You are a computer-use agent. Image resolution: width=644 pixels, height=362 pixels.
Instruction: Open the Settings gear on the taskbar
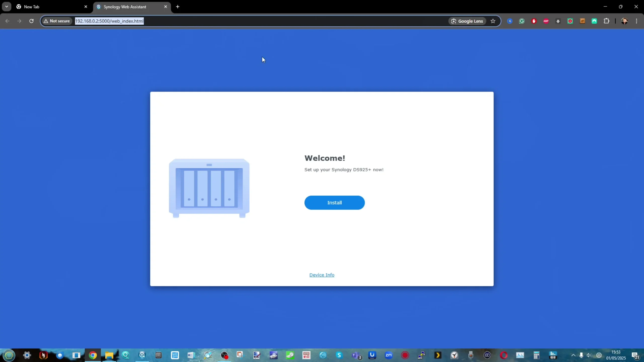(27, 355)
